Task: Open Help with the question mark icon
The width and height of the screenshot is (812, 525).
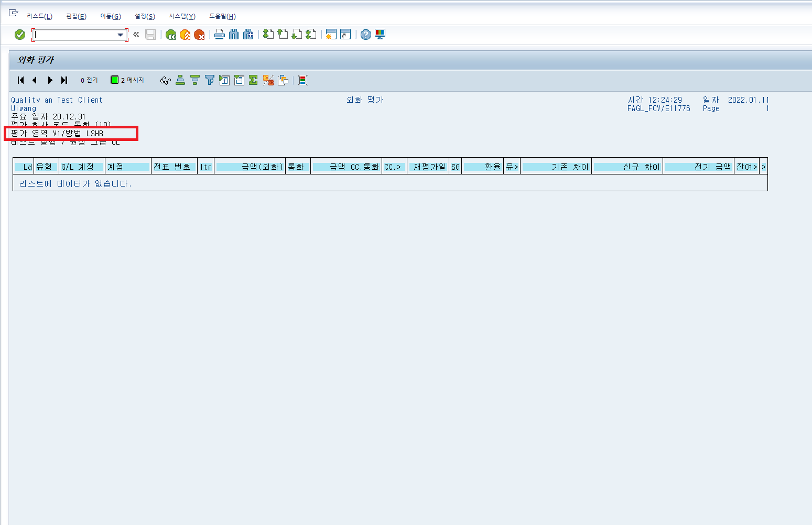Action: (366, 35)
